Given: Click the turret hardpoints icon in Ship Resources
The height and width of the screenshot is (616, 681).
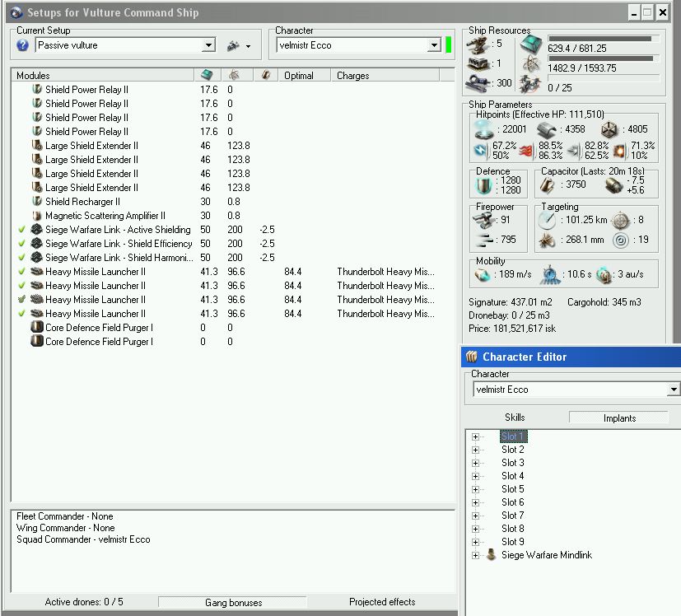Looking at the screenshot, I should pyautogui.click(x=478, y=44).
